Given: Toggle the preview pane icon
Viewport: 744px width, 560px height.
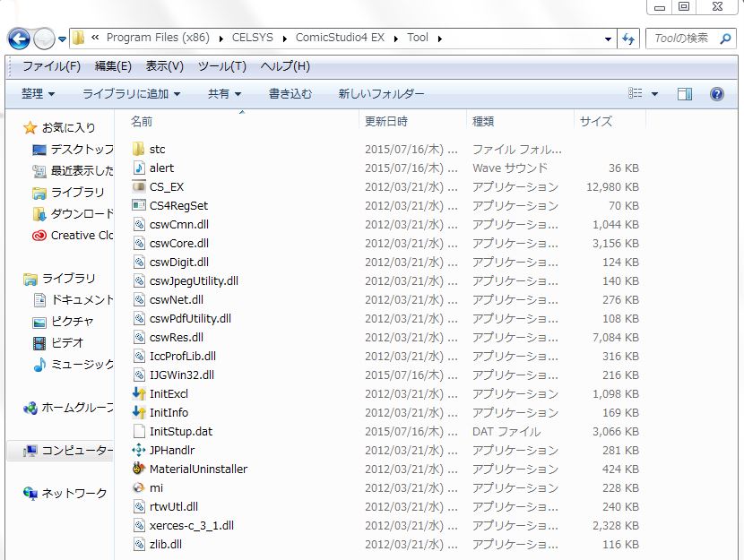Looking at the screenshot, I should pos(685,94).
